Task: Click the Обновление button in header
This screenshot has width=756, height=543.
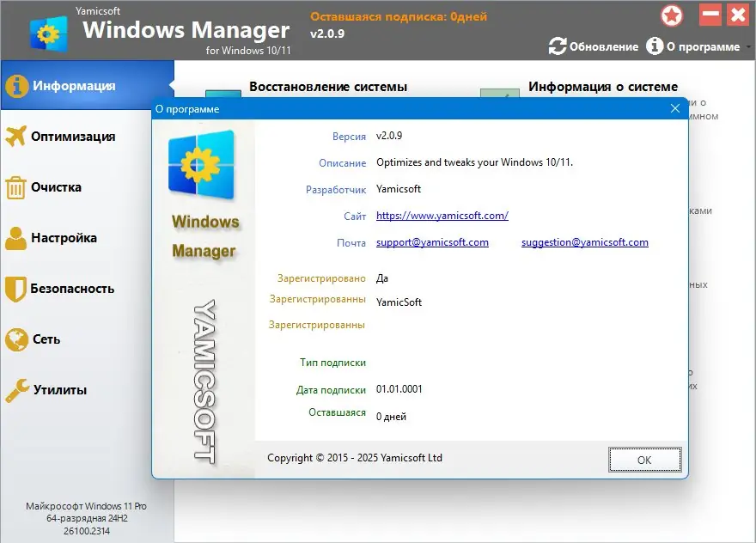Action: click(x=594, y=46)
